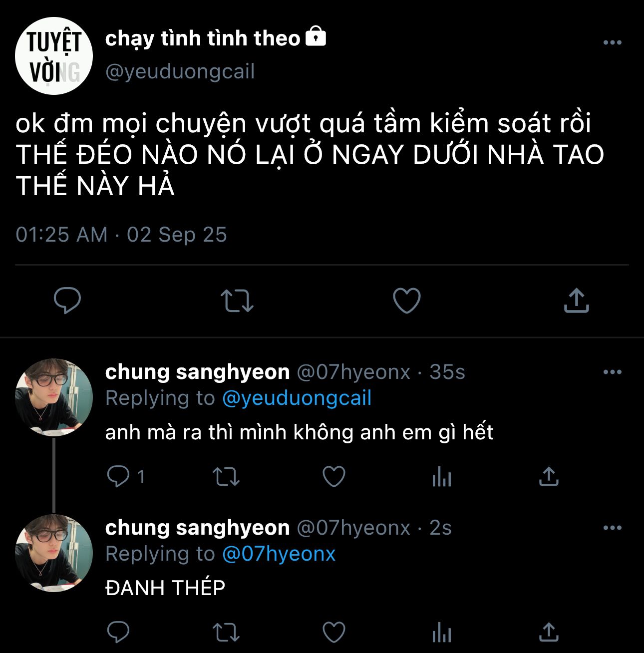Open more options on the 2s reply
Screen dimensions: 644x653
612,528
